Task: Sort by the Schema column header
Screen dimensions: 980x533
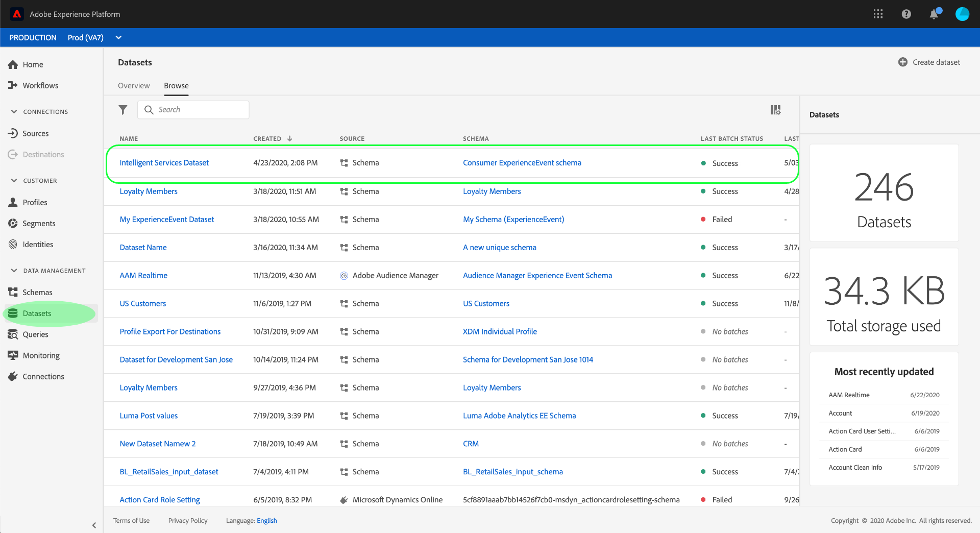Action: coord(476,138)
